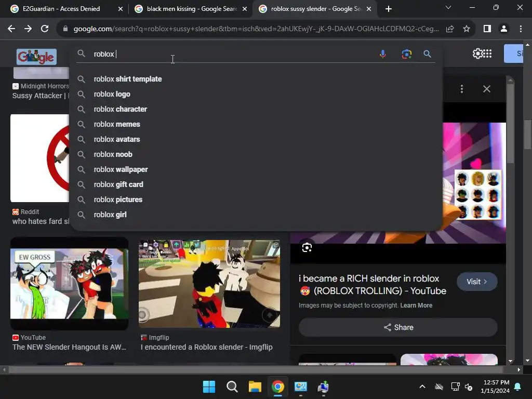The width and height of the screenshot is (532, 399).
Task: Open the Google apps grid
Action: [487, 54]
